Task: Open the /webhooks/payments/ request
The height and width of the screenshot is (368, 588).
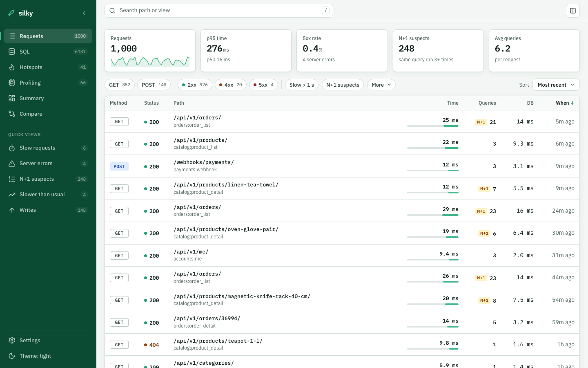Action: point(342,166)
